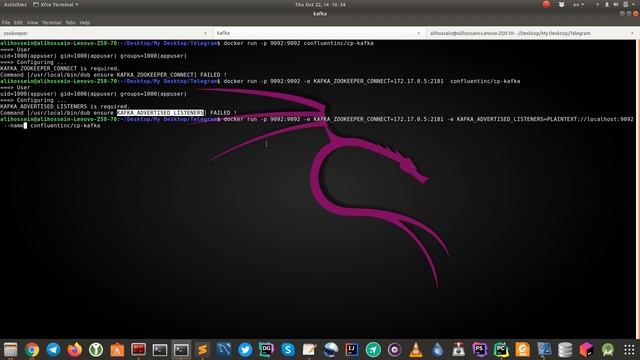Open the Terminal menu

51,22
